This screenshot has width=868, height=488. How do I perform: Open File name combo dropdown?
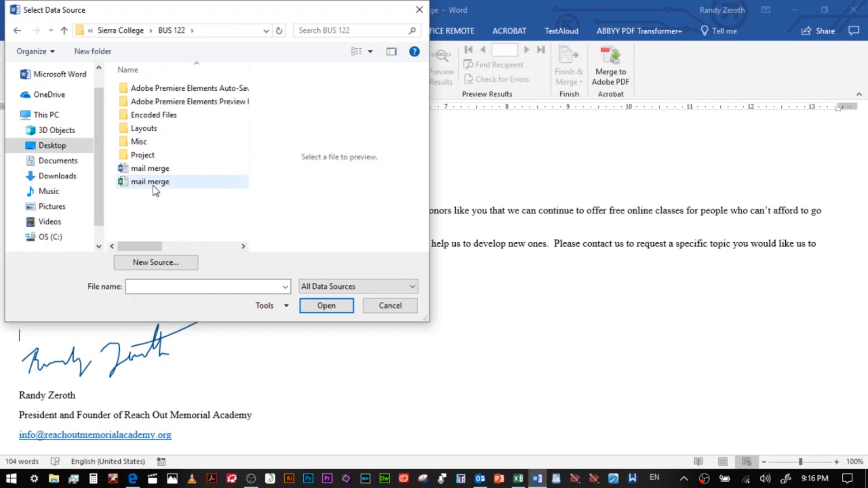[285, 286]
